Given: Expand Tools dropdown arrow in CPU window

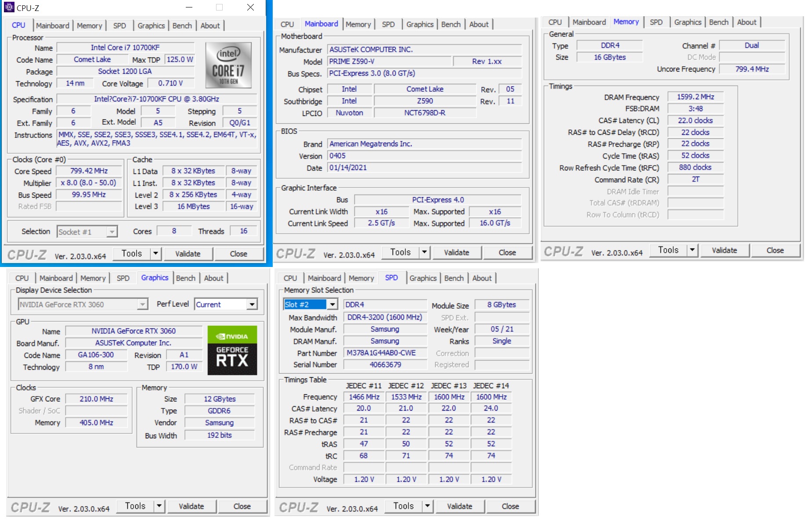Looking at the screenshot, I should click(x=156, y=253).
